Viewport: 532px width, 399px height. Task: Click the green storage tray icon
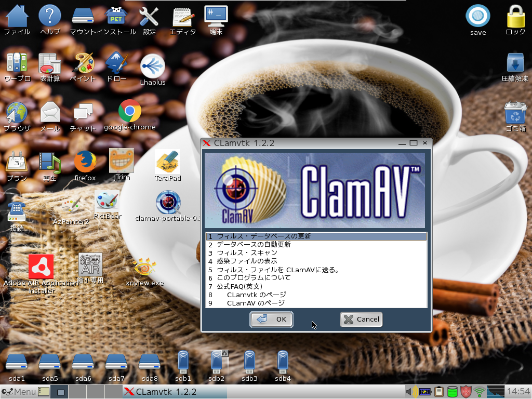(x=453, y=392)
